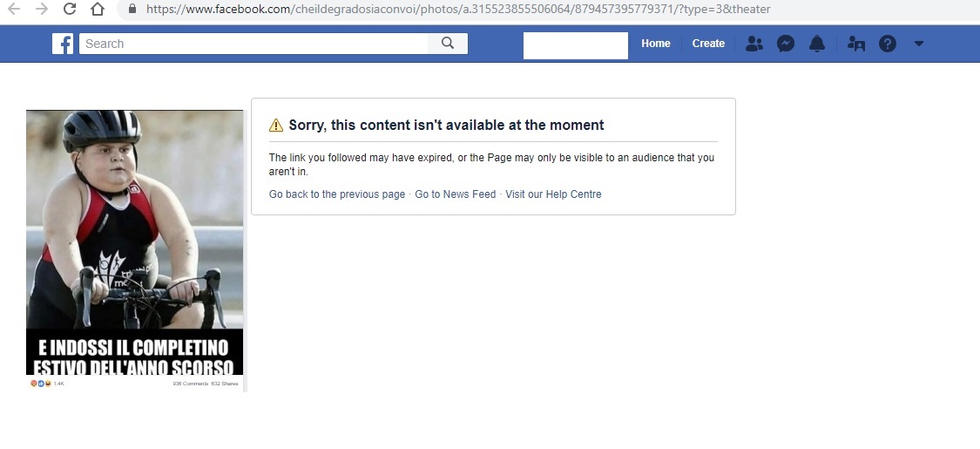Screen dimensions: 980x449
Task: Click the browser address bar URL
Action: click(x=458, y=9)
